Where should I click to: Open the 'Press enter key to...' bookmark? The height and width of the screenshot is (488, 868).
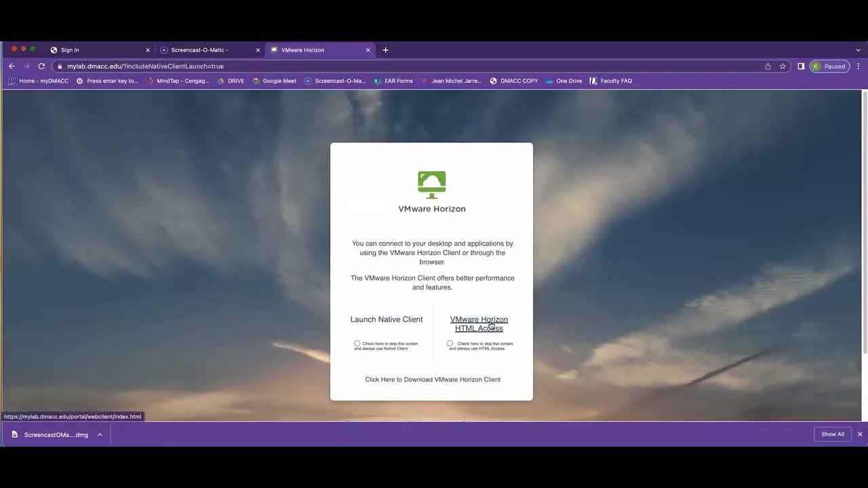[107, 81]
